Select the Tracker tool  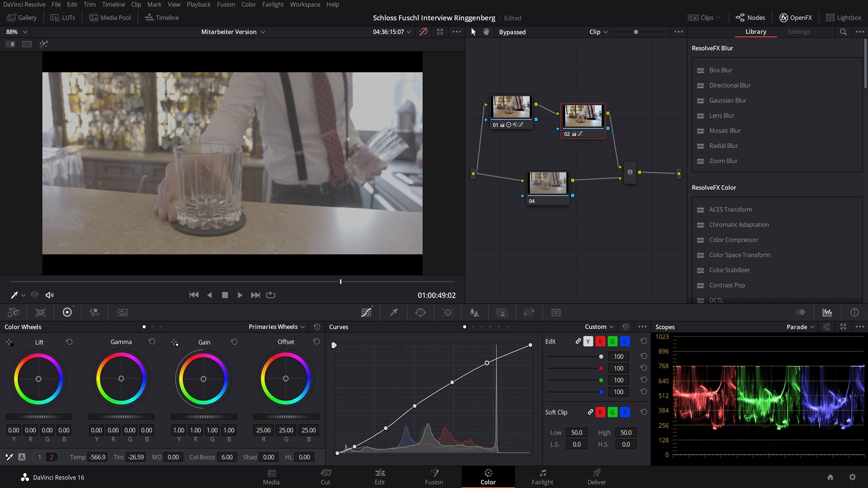pyautogui.click(x=447, y=312)
